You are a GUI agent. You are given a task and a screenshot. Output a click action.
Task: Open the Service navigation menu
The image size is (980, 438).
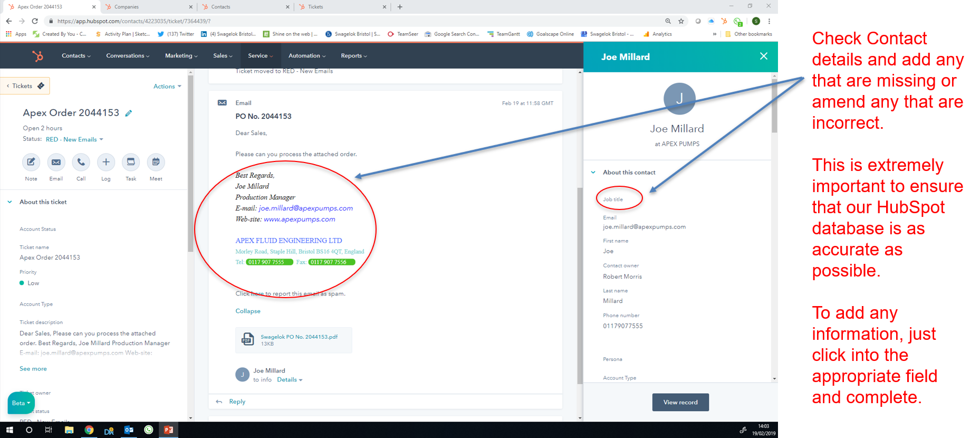[x=261, y=56]
